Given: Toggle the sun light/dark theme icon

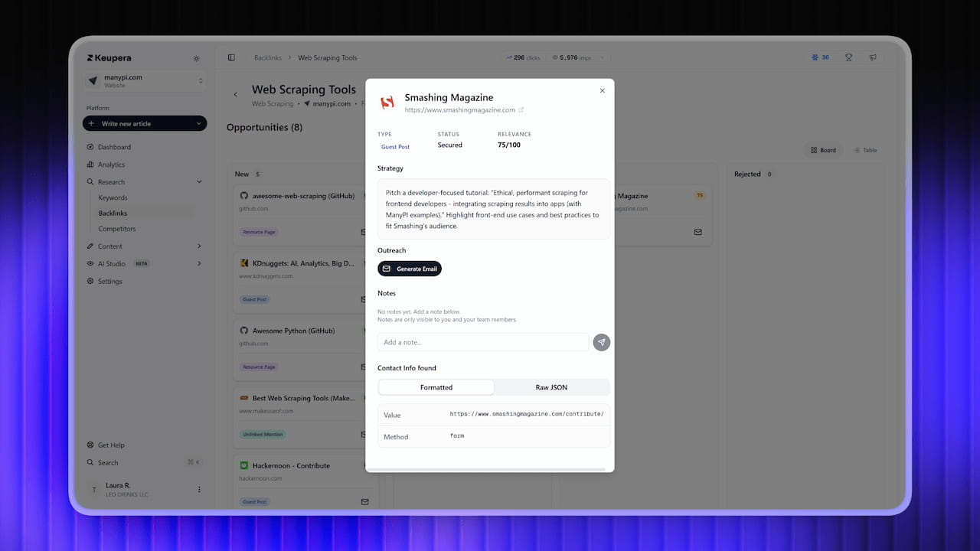Looking at the screenshot, I should click(197, 58).
